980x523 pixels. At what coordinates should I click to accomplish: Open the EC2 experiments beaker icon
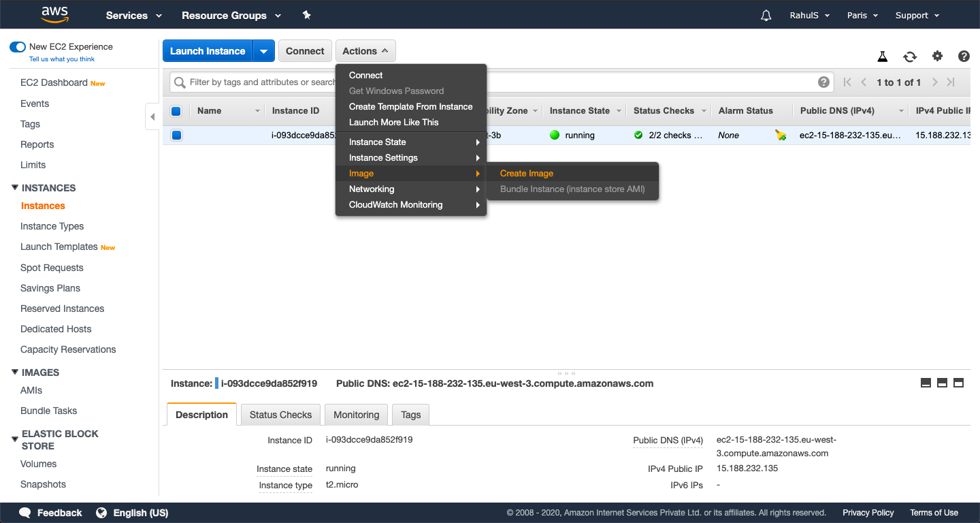tap(883, 56)
